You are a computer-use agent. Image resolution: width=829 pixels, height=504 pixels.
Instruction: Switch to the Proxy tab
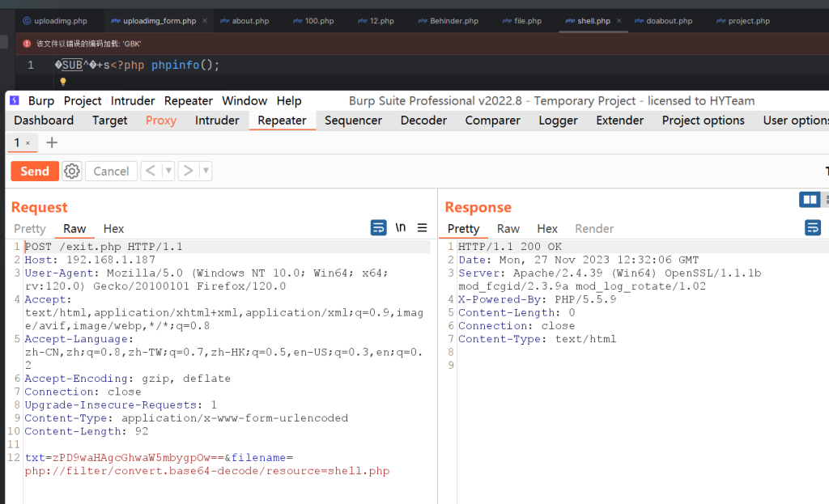click(x=160, y=121)
